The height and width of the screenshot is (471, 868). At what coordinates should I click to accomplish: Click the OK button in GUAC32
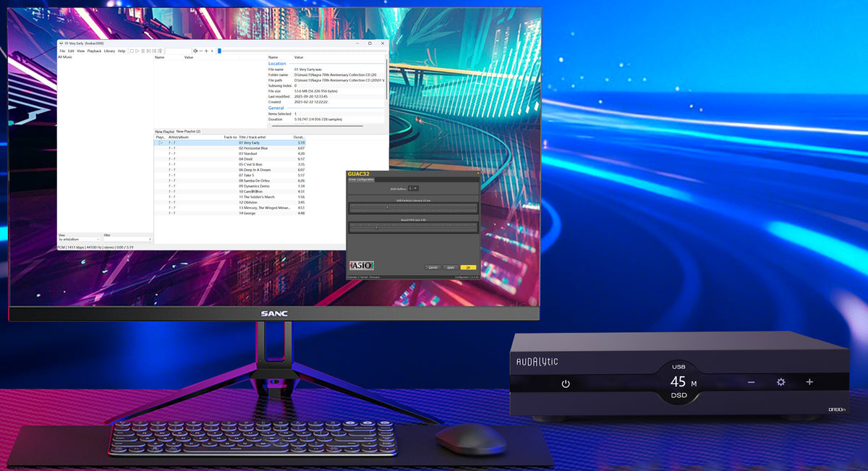(x=468, y=267)
